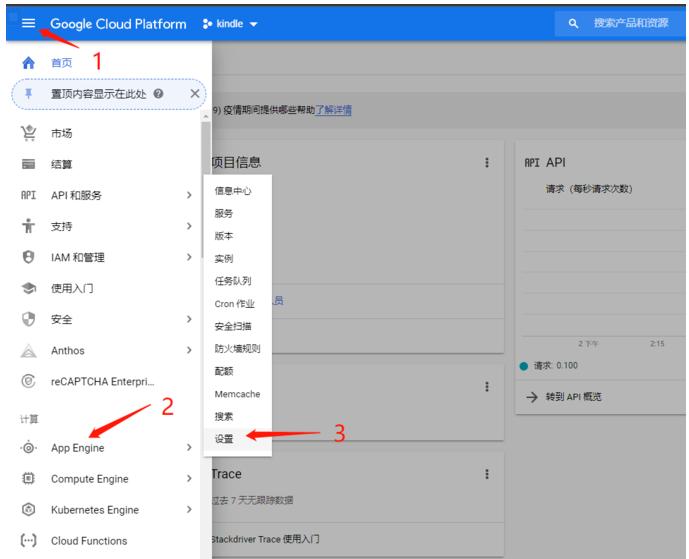Expand the App Engine submenu arrow

pyautogui.click(x=189, y=447)
